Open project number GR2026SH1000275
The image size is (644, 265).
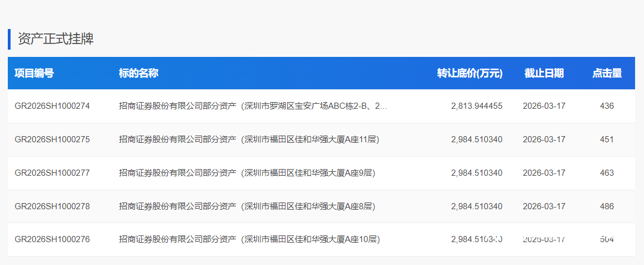(x=52, y=139)
